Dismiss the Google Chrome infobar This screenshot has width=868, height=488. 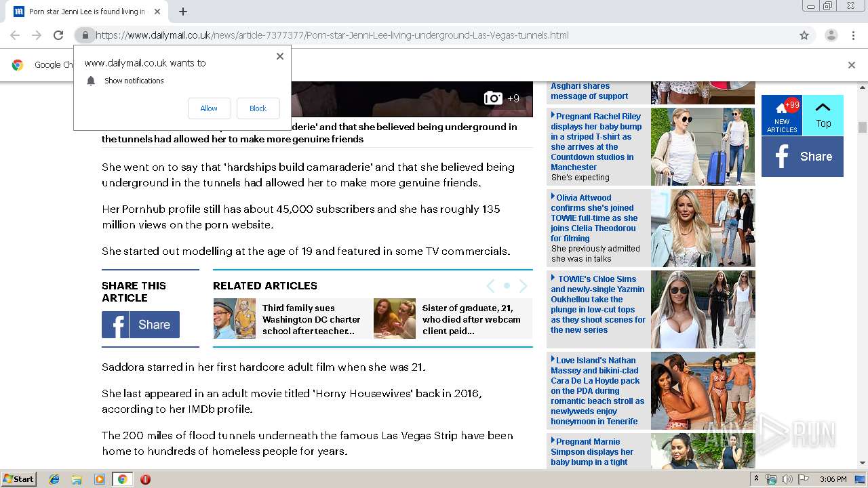point(852,65)
